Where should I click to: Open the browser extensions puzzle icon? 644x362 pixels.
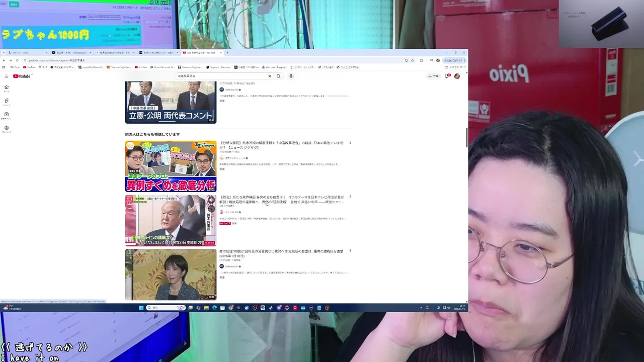(x=422, y=60)
